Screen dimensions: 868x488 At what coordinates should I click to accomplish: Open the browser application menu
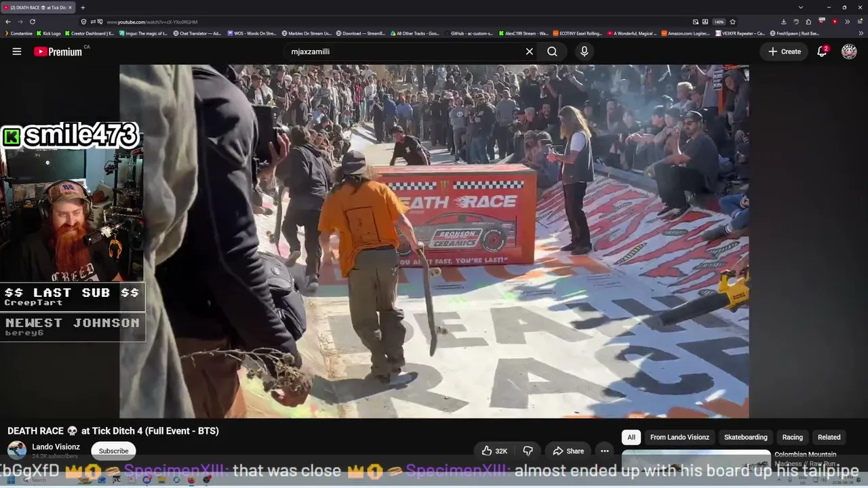859,22
